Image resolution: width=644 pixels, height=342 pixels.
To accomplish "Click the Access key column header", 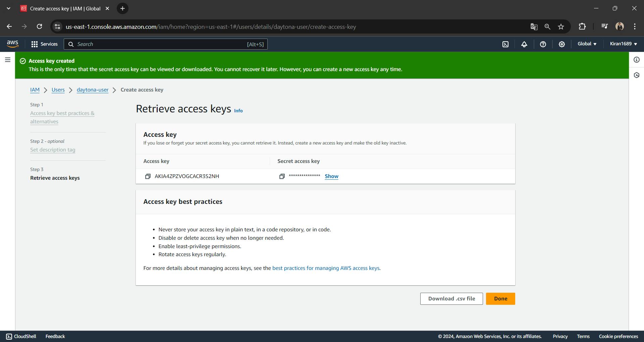I will [156, 161].
